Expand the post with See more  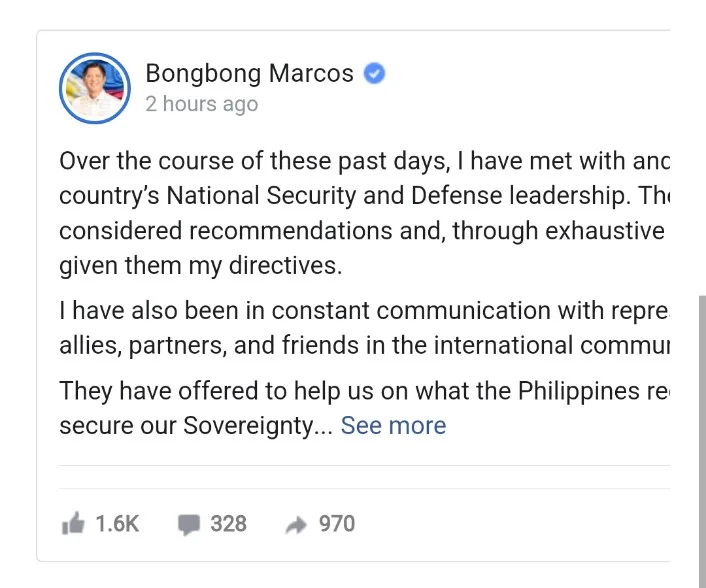pyautogui.click(x=393, y=425)
